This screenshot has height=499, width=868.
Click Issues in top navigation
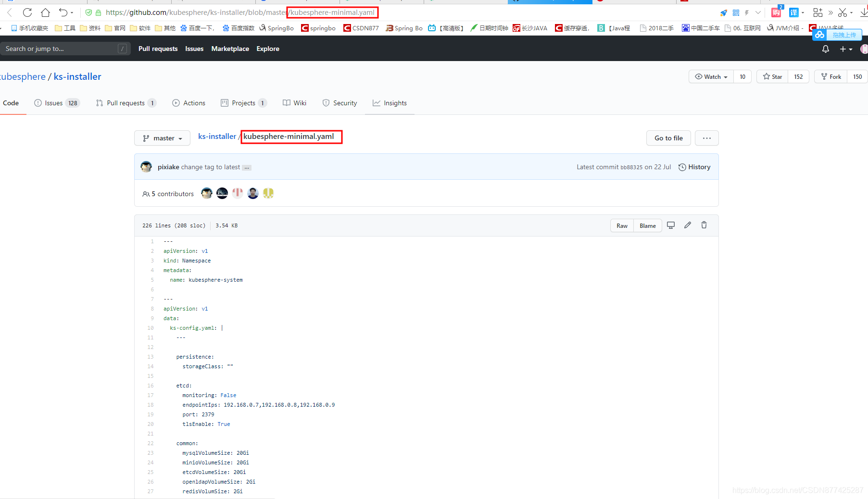click(x=194, y=49)
